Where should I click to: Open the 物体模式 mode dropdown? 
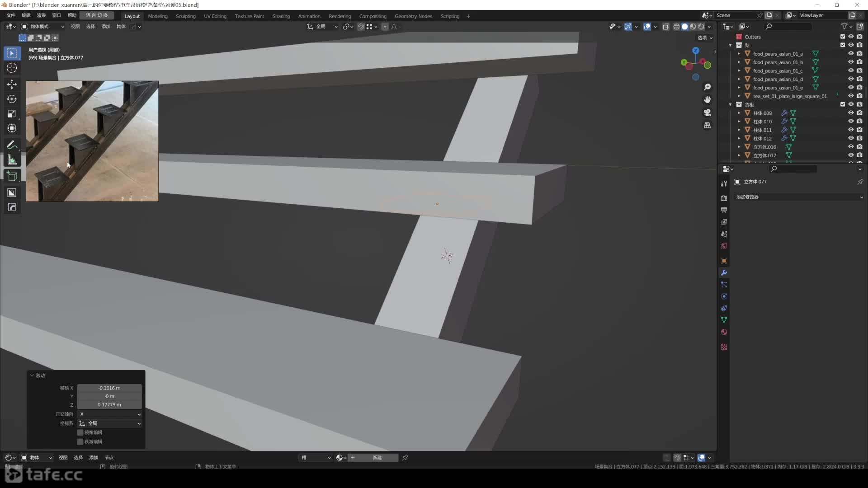(x=43, y=27)
